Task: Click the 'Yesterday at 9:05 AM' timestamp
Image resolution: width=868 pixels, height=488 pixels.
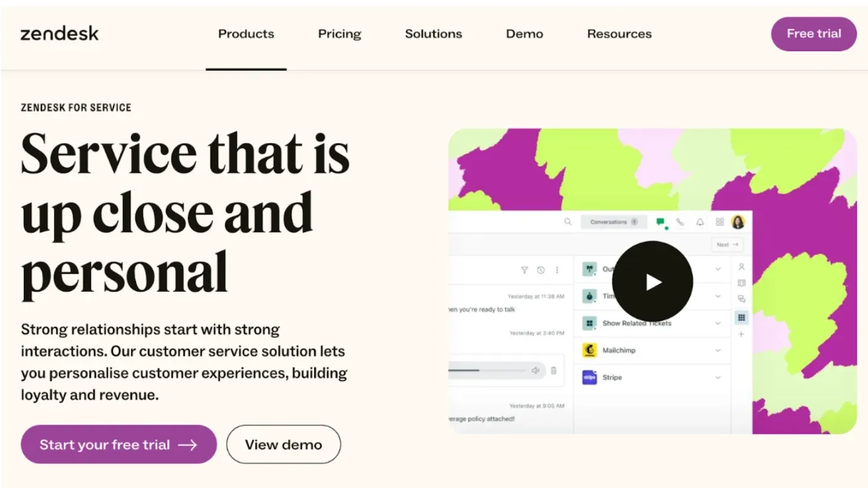Action: pos(536,406)
